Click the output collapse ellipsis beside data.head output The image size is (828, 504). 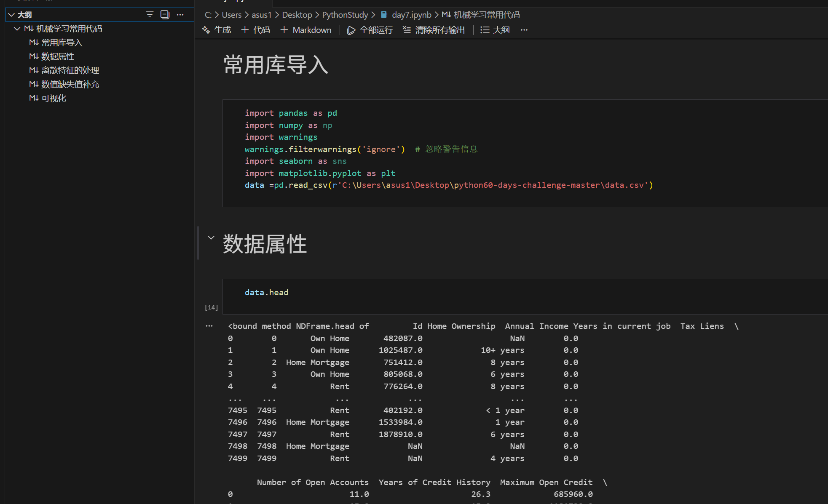coord(209,325)
